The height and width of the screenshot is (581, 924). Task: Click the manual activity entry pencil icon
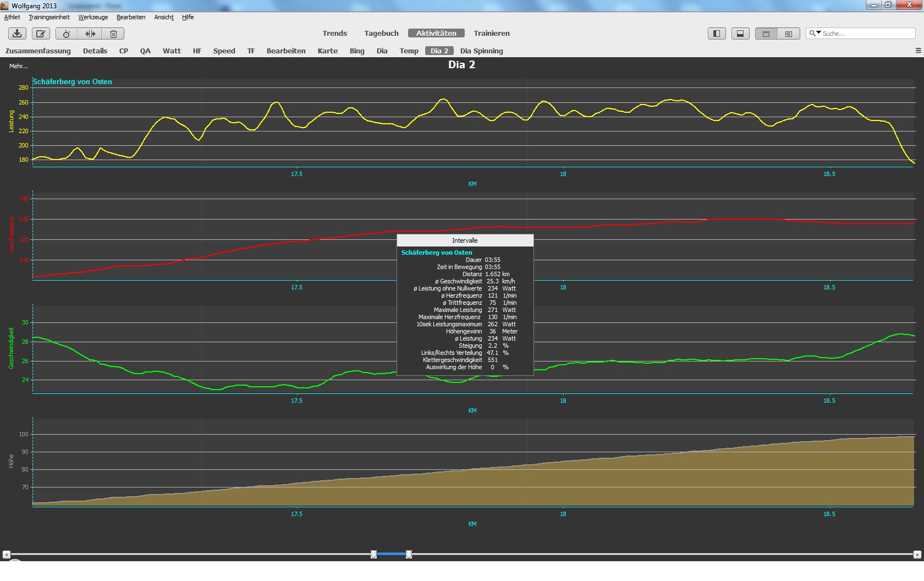[40, 34]
